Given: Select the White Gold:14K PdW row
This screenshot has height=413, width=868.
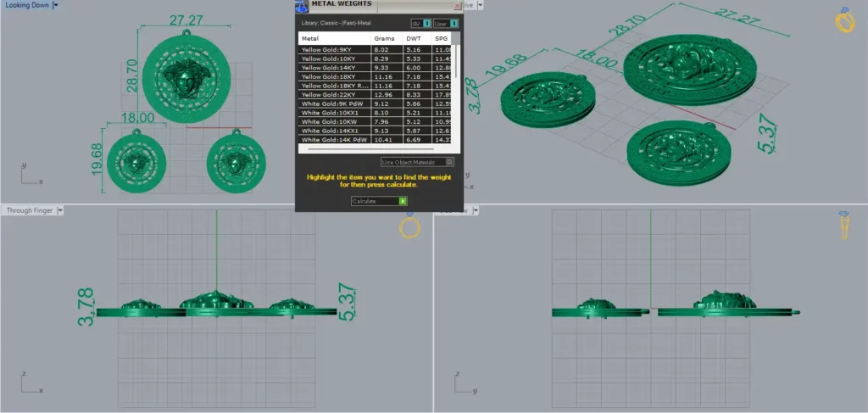Looking at the screenshot, I should [375, 140].
